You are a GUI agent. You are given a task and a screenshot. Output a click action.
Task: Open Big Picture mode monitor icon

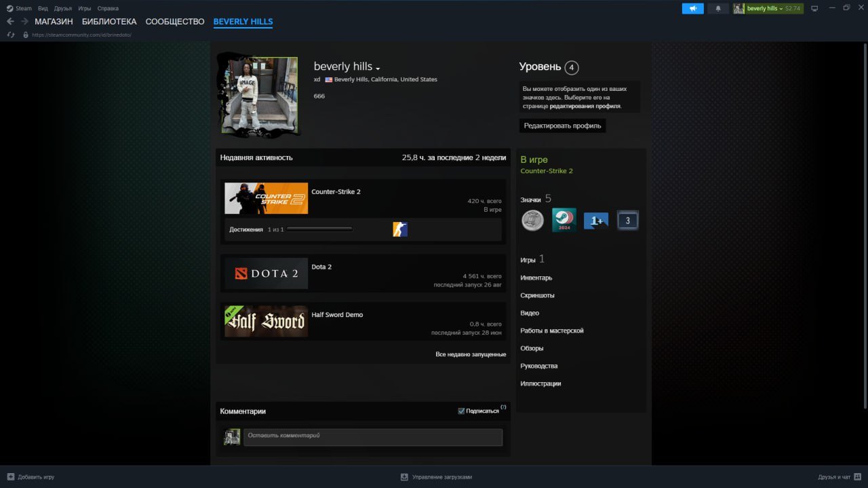[814, 8]
